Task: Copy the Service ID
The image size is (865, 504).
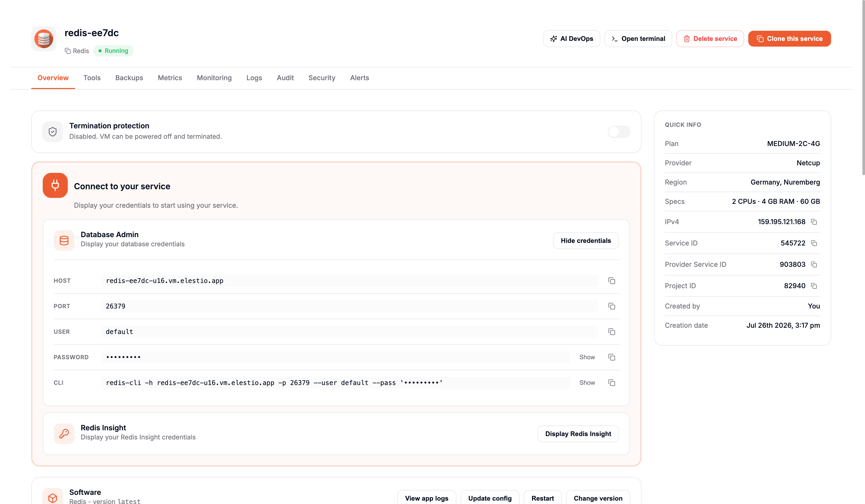Action: (x=814, y=243)
